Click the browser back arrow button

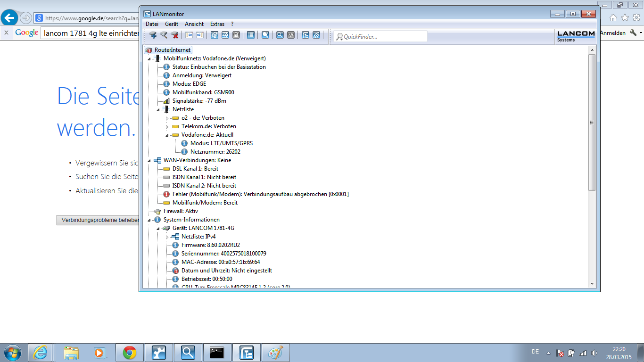pyautogui.click(x=9, y=18)
